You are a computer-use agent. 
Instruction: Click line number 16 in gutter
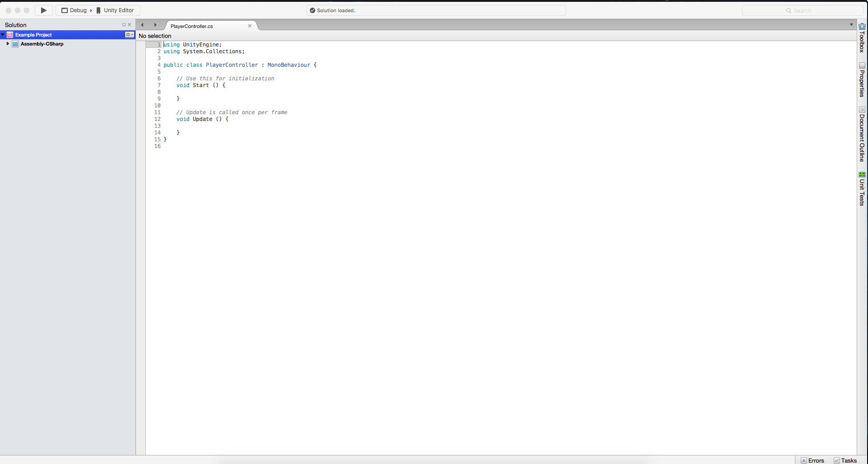(157, 146)
